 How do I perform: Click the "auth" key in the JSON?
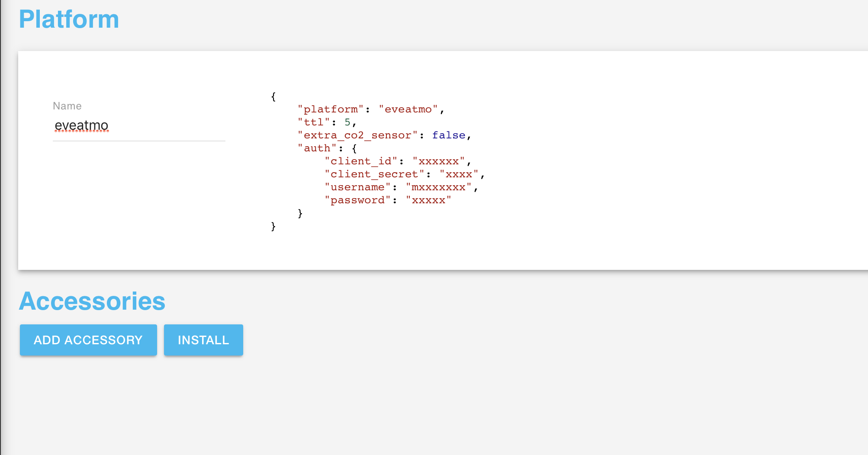tap(317, 148)
